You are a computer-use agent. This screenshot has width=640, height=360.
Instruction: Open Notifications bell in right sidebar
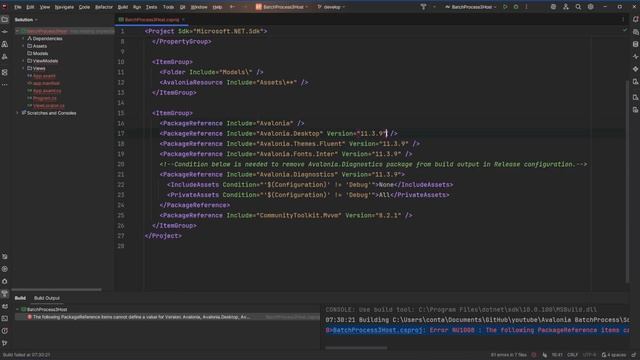point(636,19)
